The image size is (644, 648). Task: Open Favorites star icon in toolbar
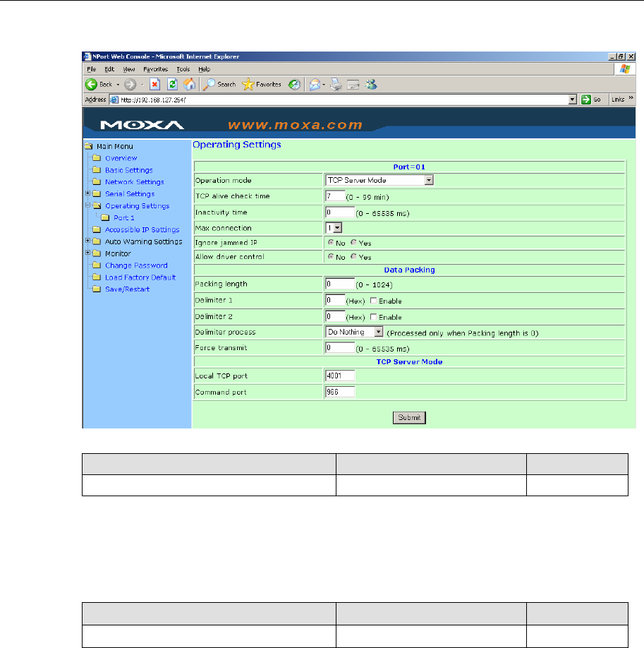pyautogui.click(x=248, y=84)
